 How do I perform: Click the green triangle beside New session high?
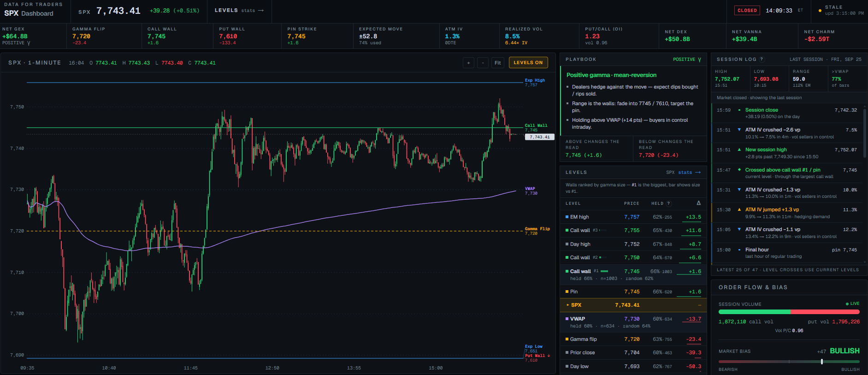pyautogui.click(x=739, y=149)
